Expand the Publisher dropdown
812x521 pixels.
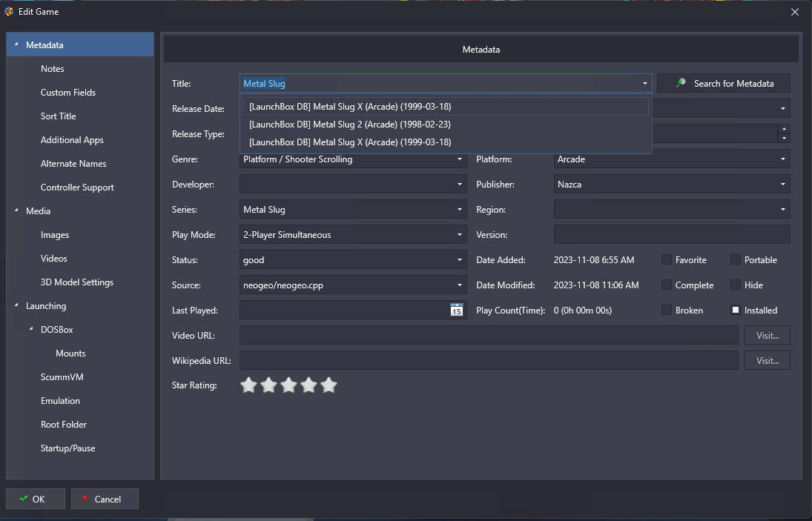[783, 185]
